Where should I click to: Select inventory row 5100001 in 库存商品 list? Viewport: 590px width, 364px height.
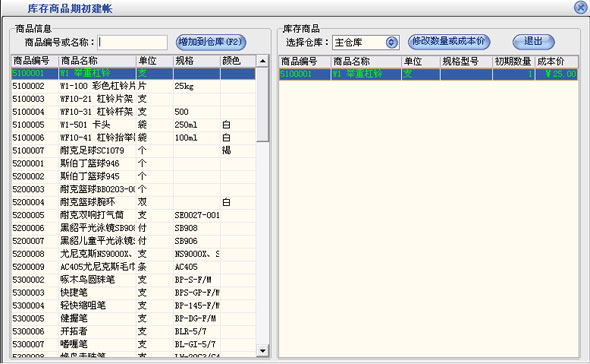coord(428,74)
